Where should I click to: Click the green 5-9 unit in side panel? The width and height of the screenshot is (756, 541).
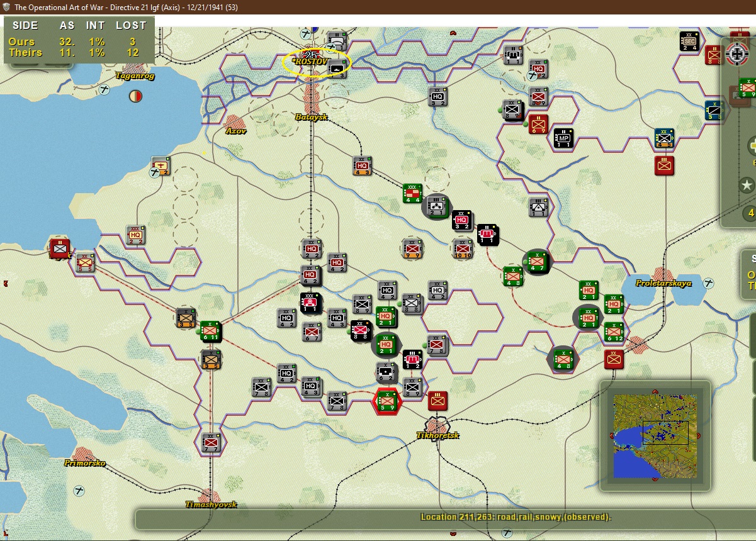[x=748, y=89]
